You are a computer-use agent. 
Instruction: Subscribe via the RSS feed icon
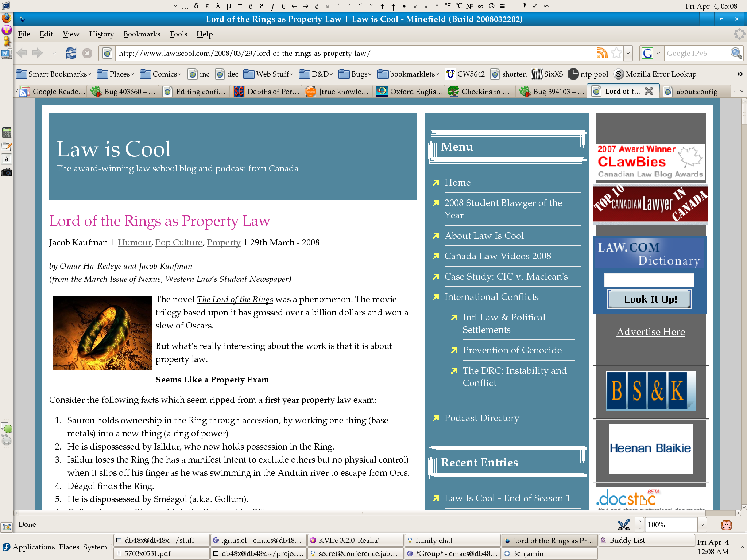pyautogui.click(x=602, y=53)
